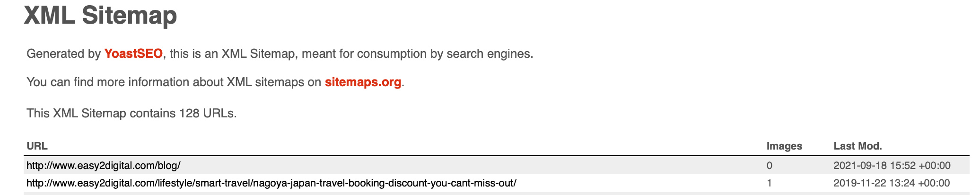Sort by the Last Mod. column header
Viewport: 980px width, 195px height.
click(857, 146)
